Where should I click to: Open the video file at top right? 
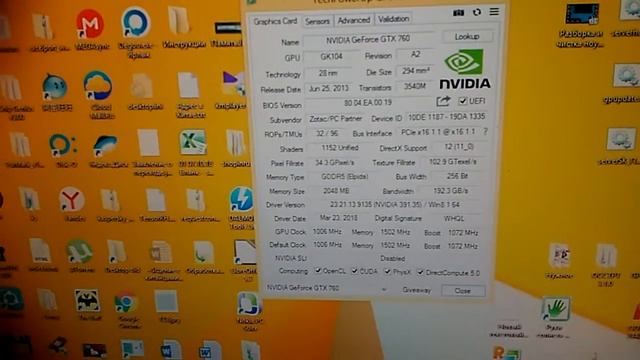click(582, 15)
